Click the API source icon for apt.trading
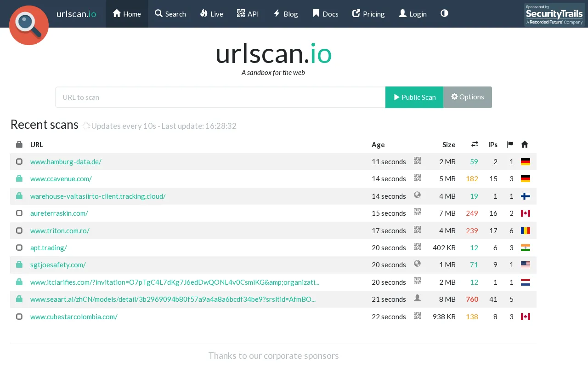 pyautogui.click(x=417, y=246)
